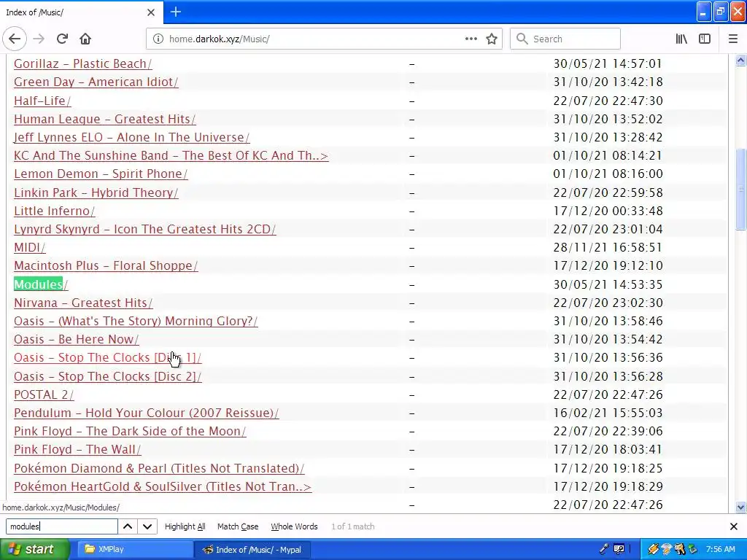
Task: Switch to XMPlay taskbar window
Action: (x=135, y=550)
